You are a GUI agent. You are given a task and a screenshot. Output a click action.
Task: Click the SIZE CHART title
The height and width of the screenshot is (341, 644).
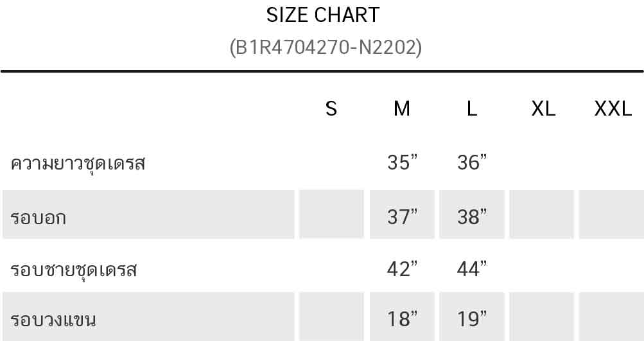[x=322, y=15]
